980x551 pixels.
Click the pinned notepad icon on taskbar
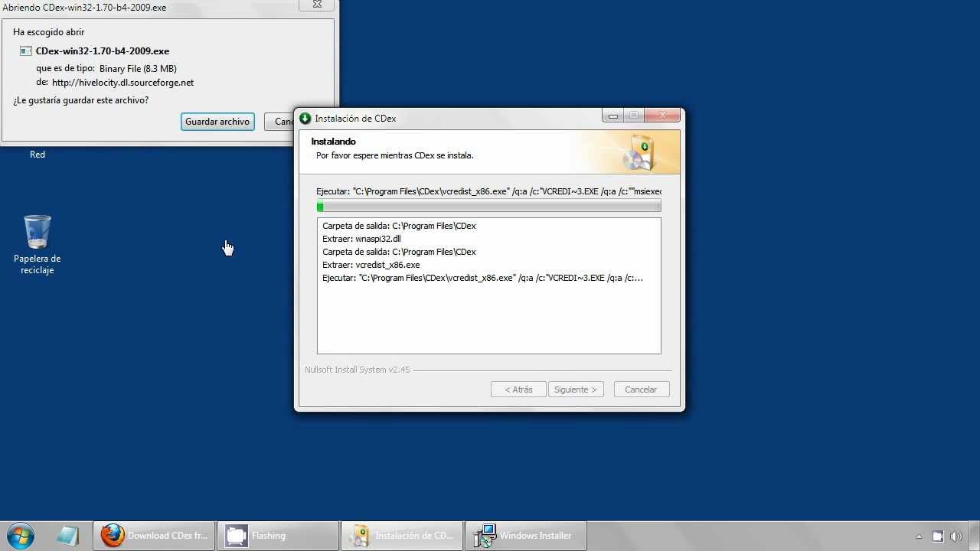tap(67, 535)
